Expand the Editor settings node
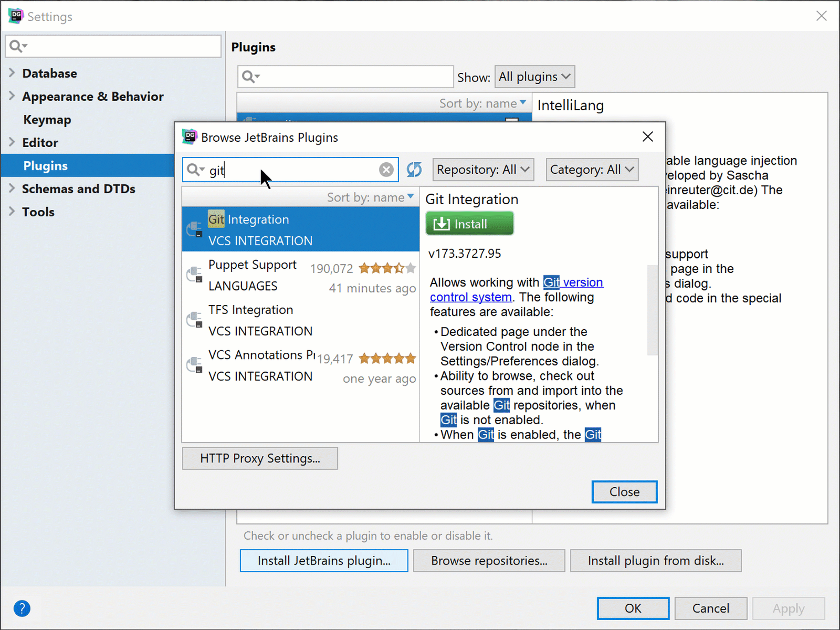 coord(12,142)
